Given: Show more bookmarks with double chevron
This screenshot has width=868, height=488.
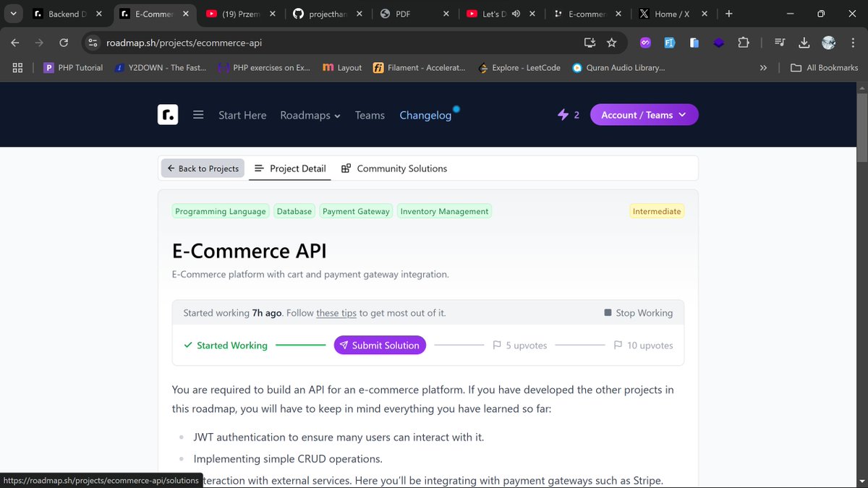Looking at the screenshot, I should (763, 67).
